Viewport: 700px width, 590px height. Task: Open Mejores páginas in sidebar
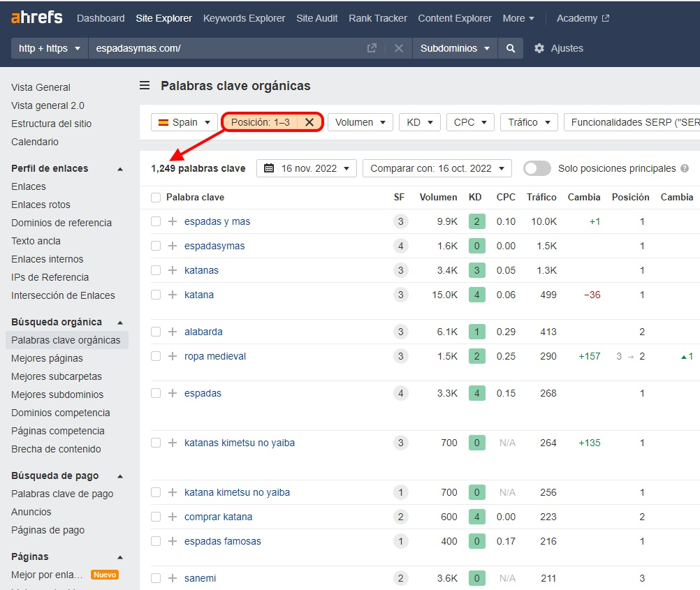click(x=47, y=358)
